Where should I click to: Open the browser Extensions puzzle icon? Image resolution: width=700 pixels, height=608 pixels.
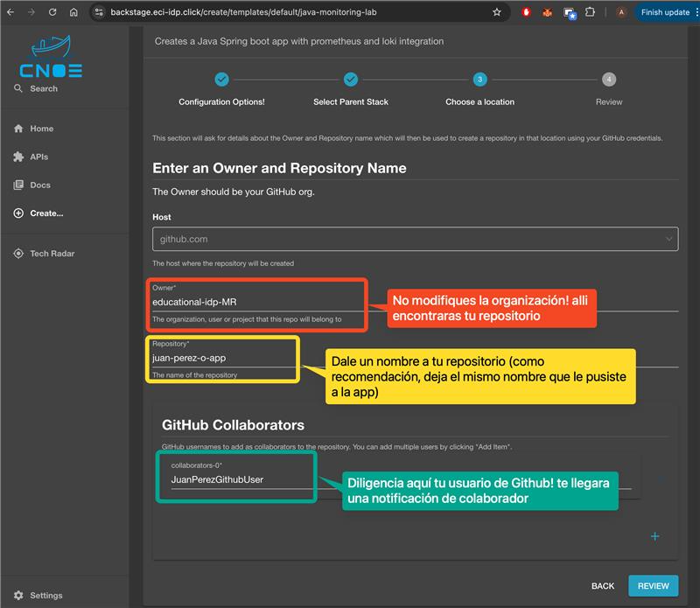pos(591,12)
